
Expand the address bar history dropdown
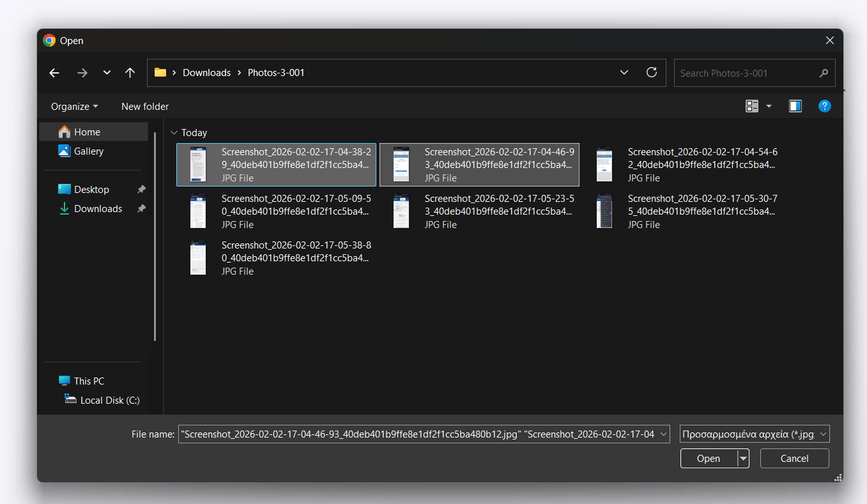pyautogui.click(x=624, y=73)
